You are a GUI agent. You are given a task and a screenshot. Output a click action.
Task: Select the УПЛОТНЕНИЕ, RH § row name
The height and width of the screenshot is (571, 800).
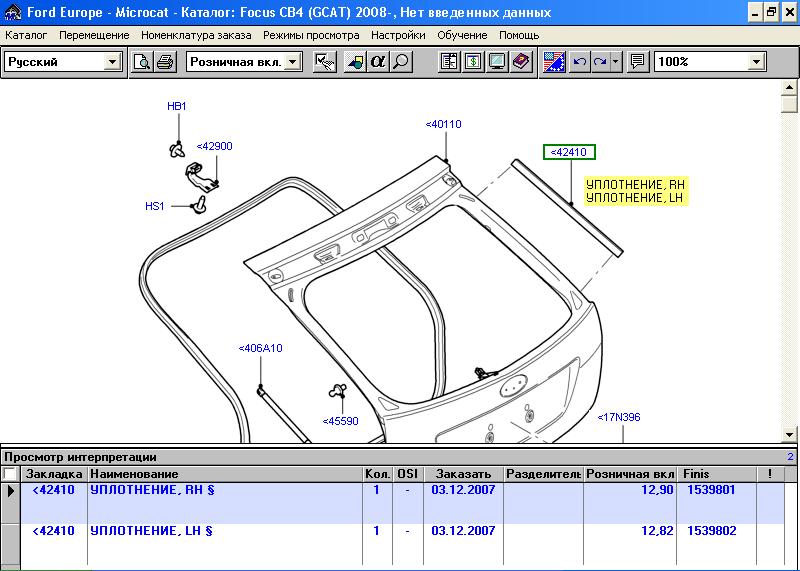[153, 490]
